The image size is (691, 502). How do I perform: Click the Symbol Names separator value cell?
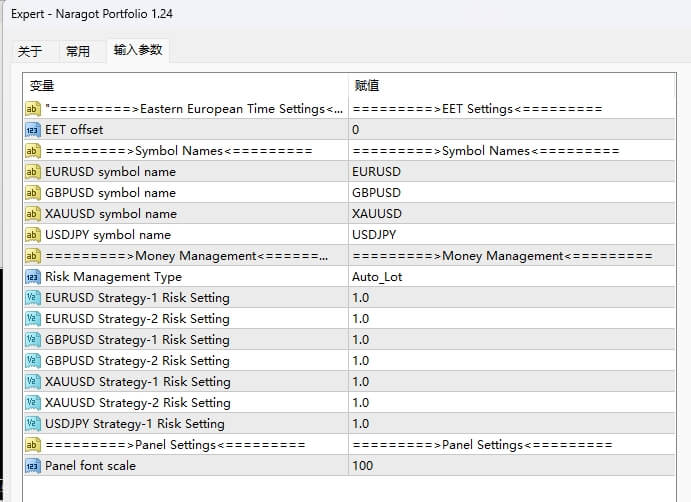(512, 151)
